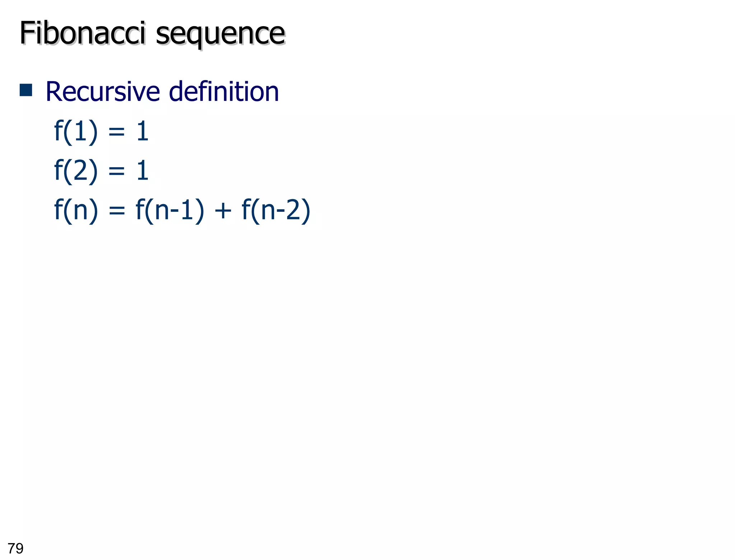The height and width of the screenshot is (560, 735).
Task: Click the value 1 ending the f(1) line
Action: [x=142, y=131]
